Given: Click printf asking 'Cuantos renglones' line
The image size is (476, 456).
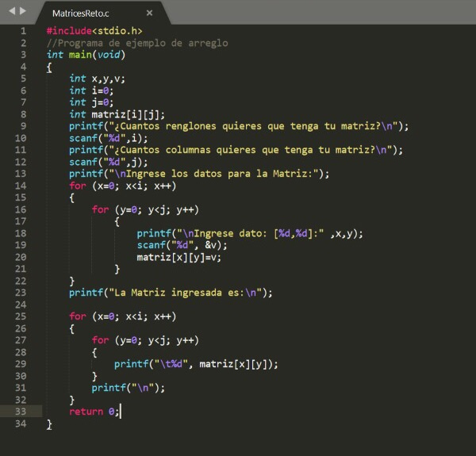Looking at the screenshot, I should [x=239, y=126].
